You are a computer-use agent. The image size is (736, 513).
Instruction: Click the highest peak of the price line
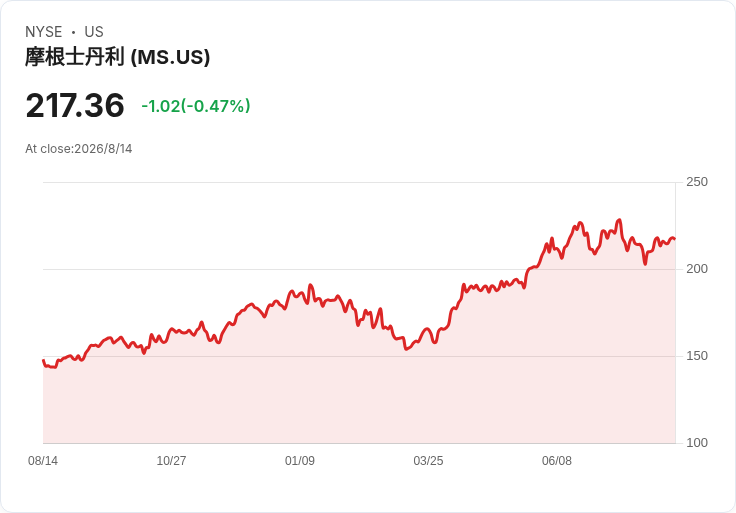(x=620, y=220)
